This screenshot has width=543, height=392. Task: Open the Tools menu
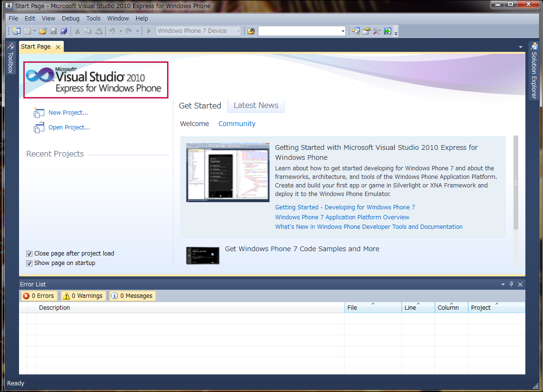click(x=93, y=19)
